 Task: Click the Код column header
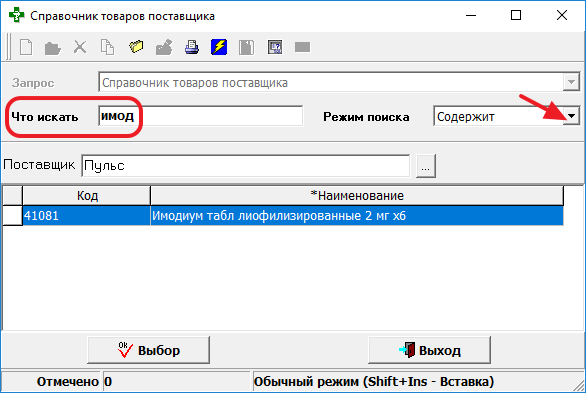[87, 196]
